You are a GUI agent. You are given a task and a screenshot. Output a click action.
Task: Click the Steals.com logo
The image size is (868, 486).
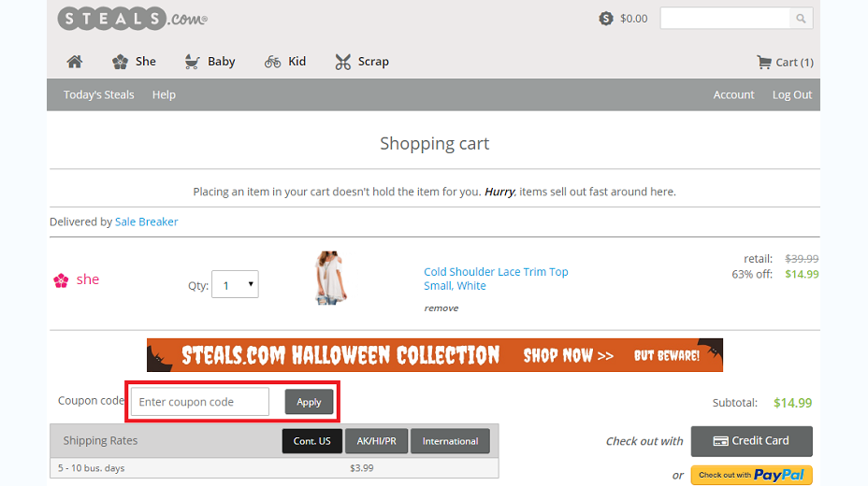pyautogui.click(x=132, y=19)
